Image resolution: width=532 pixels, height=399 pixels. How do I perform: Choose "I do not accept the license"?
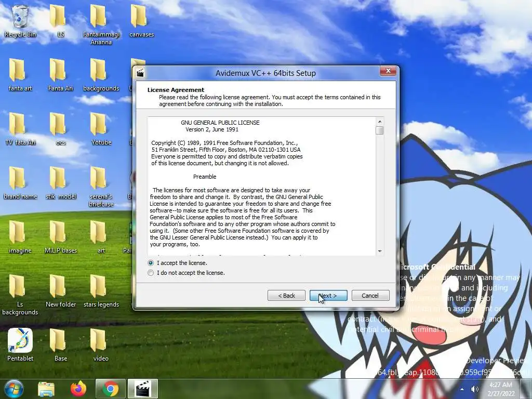pyautogui.click(x=187, y=273)
